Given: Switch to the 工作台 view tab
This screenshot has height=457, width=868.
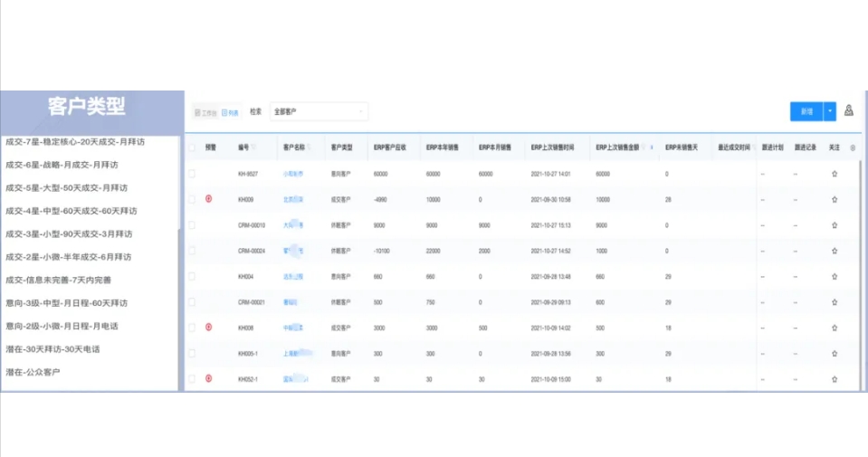Looking at the screenshot, I should coord(205,113).
